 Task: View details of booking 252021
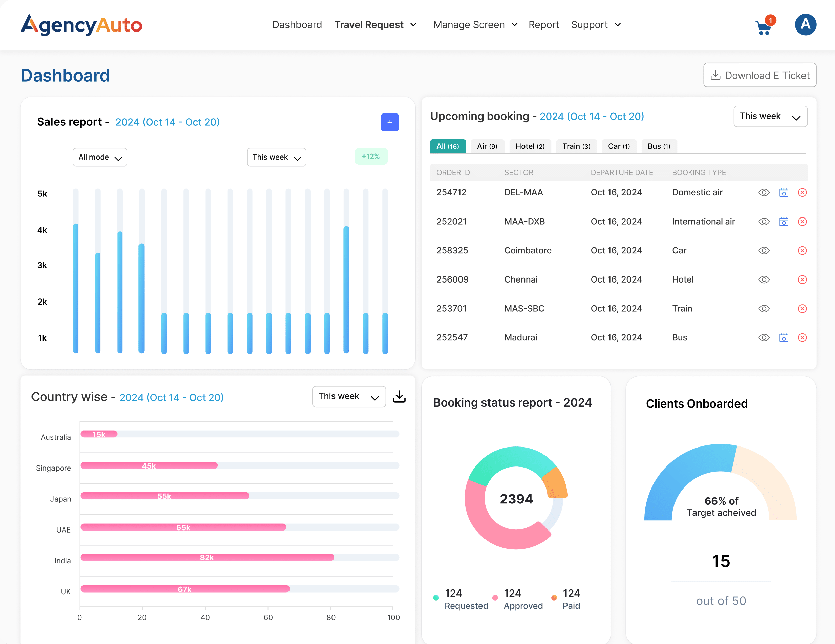coord(764,222)
